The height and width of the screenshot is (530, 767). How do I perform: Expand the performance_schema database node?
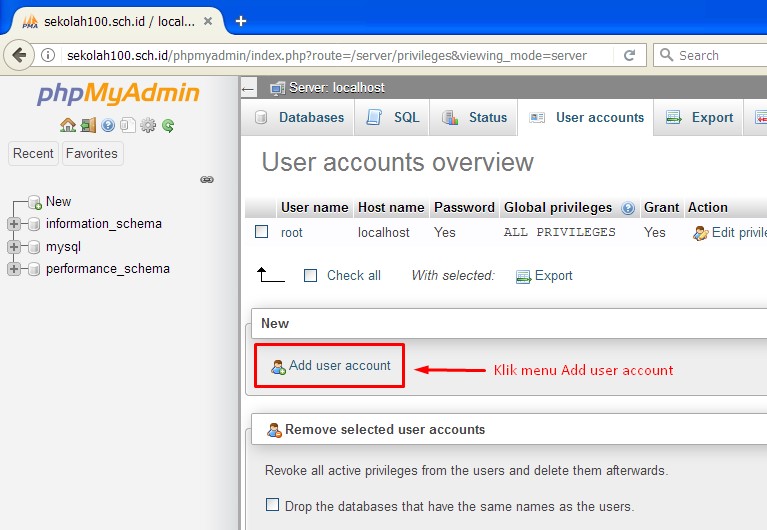14,269
